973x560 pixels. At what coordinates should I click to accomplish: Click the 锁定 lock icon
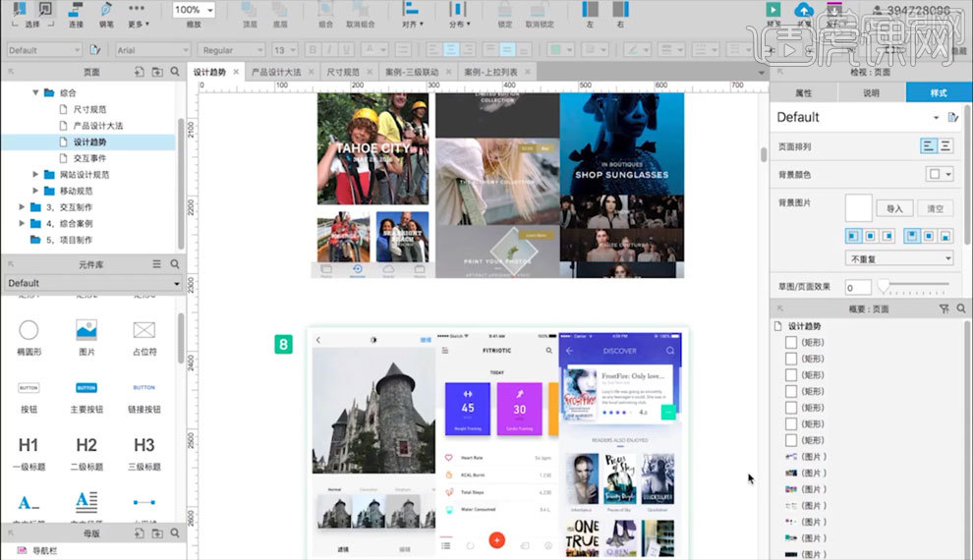coord(504,10)
